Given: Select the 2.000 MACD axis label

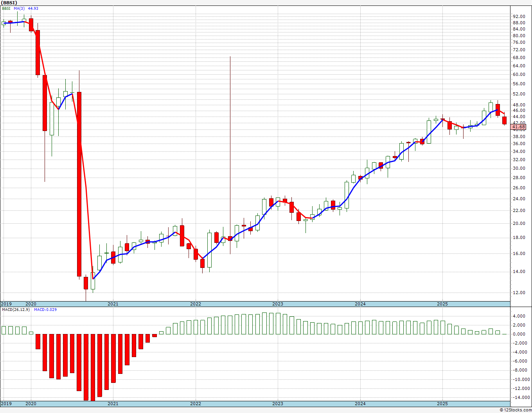Looking at the screenshot, I should pyautogui.click(x=519, y=325).
